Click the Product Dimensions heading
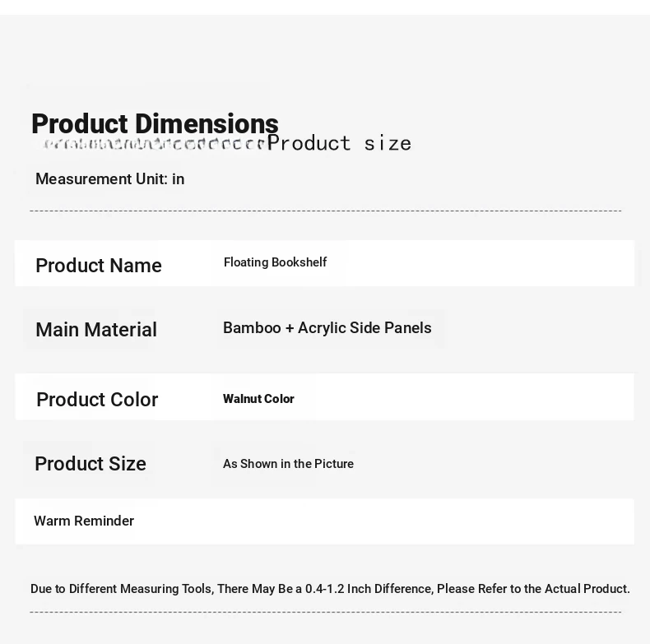Viewport: 650px width, 644px height. coord(155,123)
